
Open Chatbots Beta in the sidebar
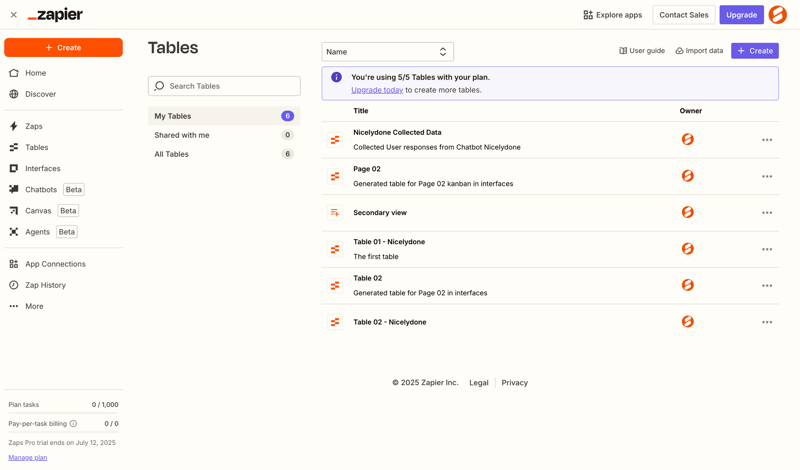click(63, 189)
